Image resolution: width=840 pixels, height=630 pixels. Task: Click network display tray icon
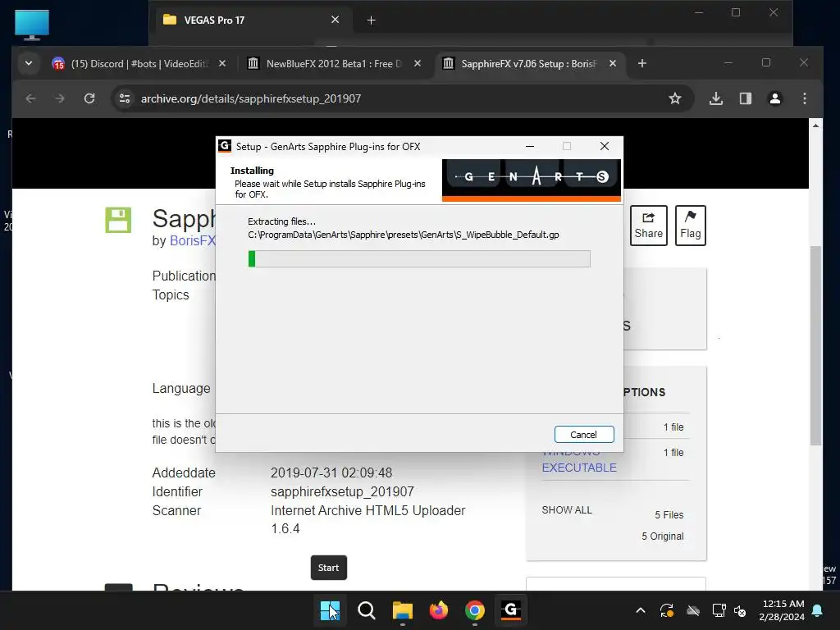(719, 610)
